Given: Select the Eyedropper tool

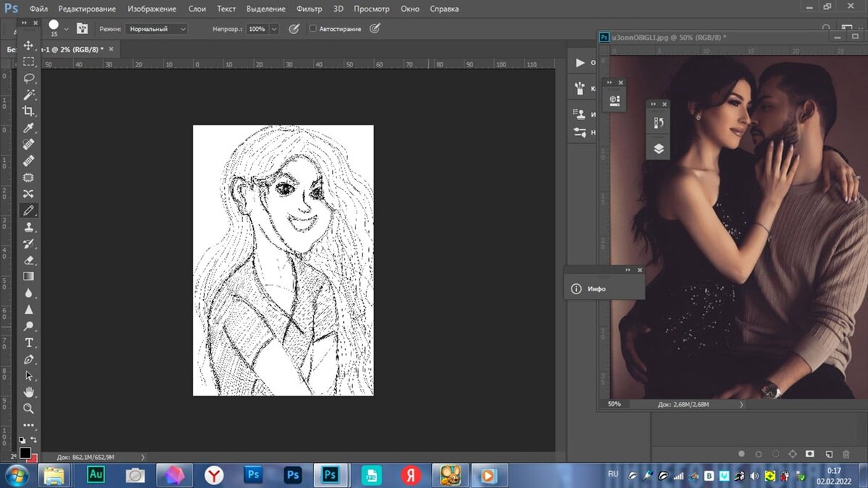Looking at the screenshot, I should pos(28,128).
